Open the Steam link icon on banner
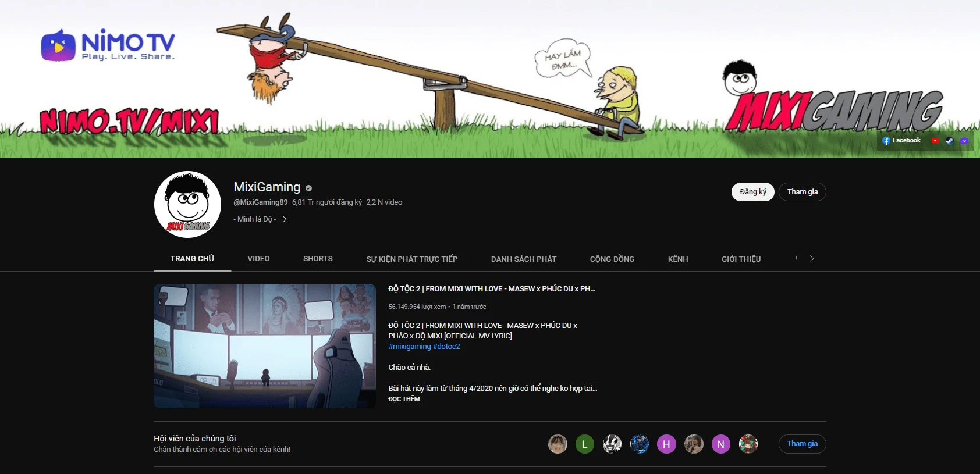980x474 pixels. tap(949, 141)
